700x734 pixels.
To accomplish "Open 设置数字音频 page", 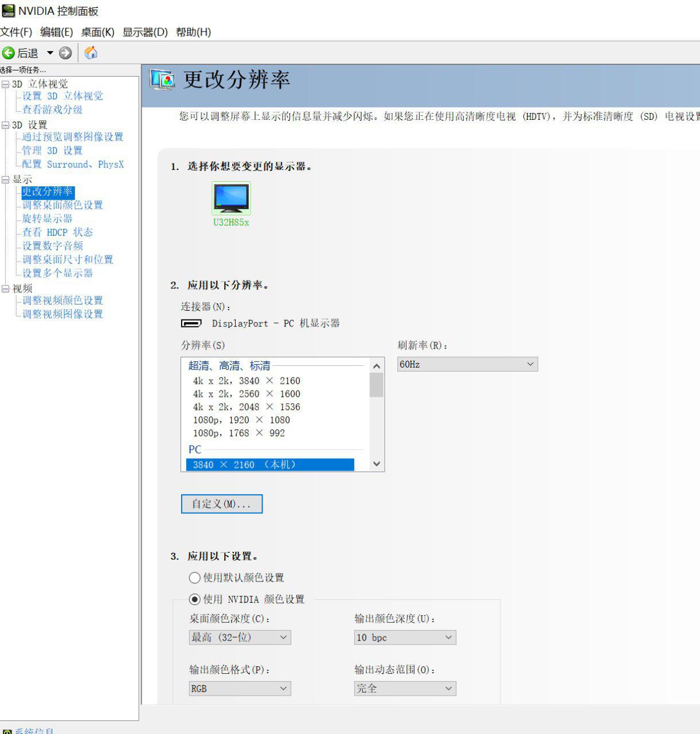I will point(53,246).
